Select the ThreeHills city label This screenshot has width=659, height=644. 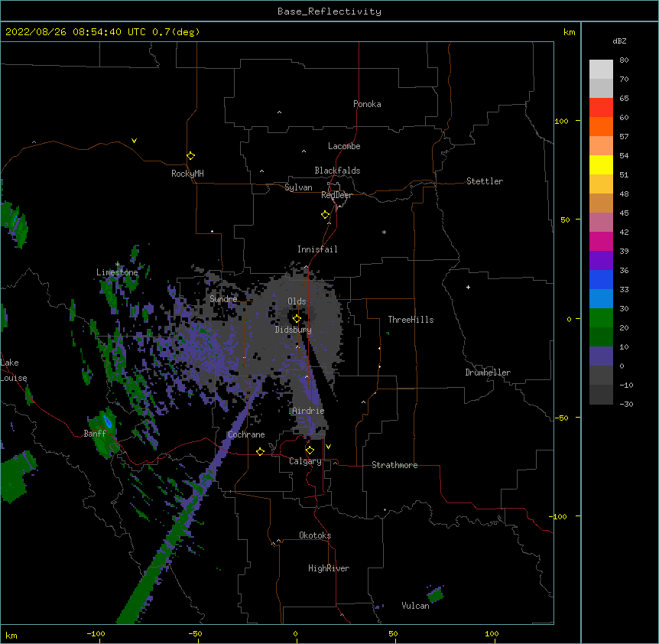point(411,320)
